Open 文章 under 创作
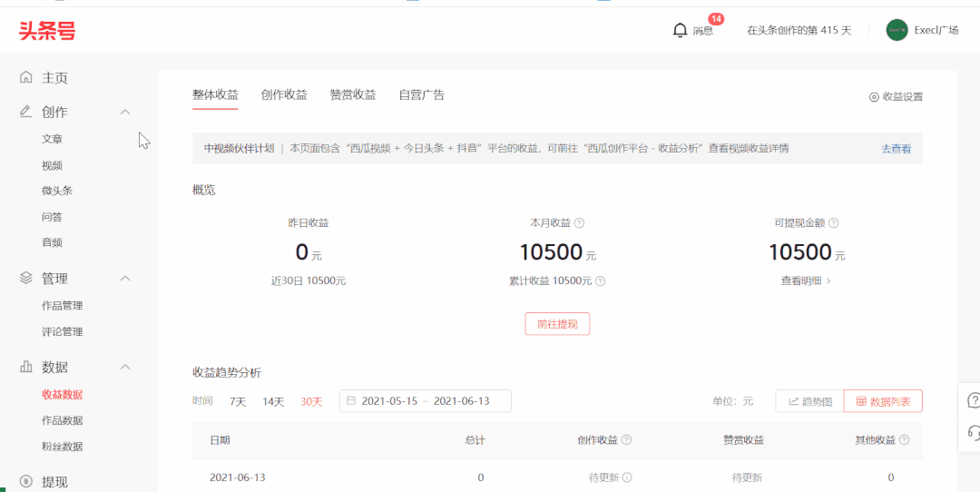Image resolution: width=980 pixels, height=492 pixels. tap(52, 139)
